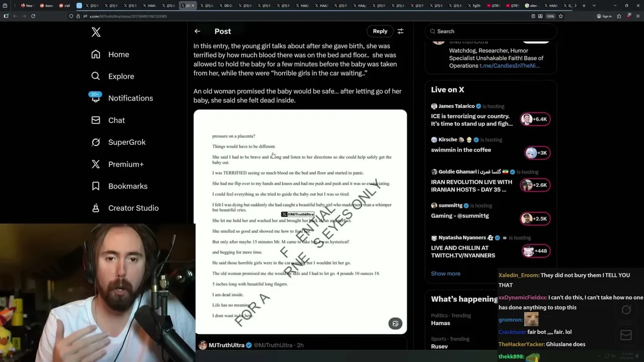Viewport: 644px width, 362px height.
Task: Open 'IRAN REVOLUTION LIVE' broadcast title
Action: 471,186
